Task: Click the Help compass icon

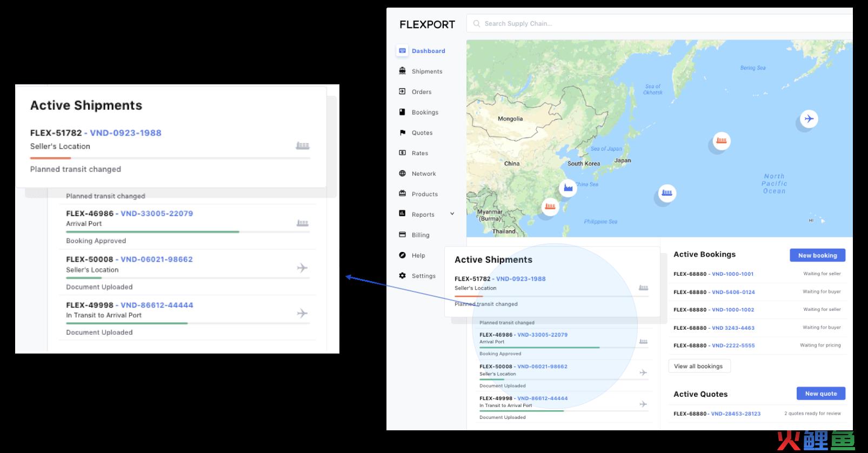Action: (x=402, y=255)
